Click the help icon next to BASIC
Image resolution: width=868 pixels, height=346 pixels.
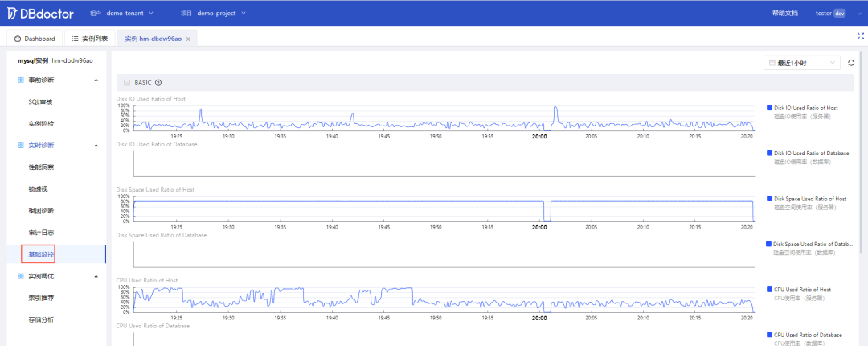pos(158,83)
